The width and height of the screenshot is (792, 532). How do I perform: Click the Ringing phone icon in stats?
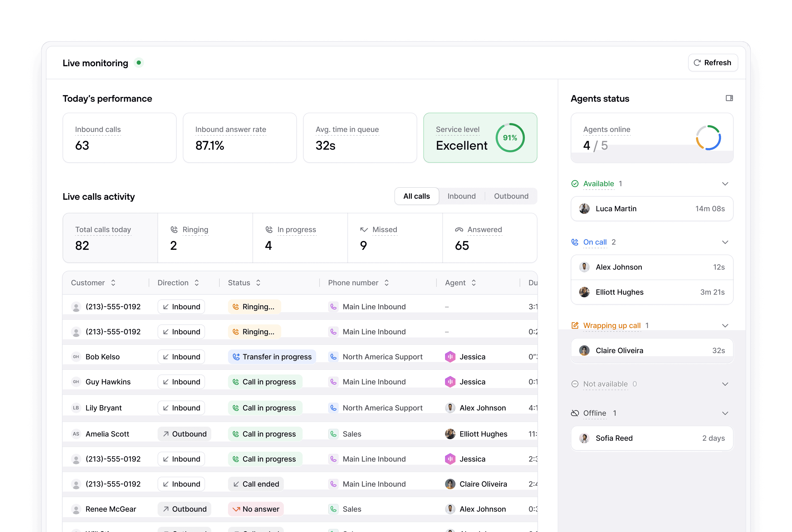174,230
